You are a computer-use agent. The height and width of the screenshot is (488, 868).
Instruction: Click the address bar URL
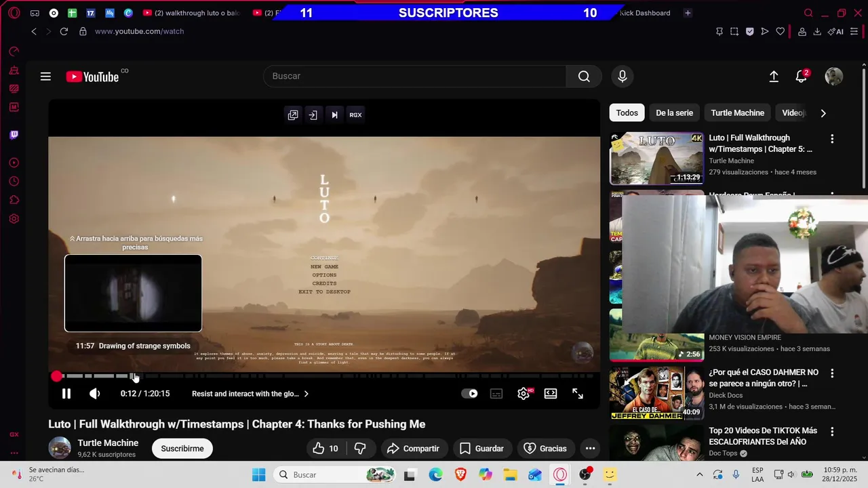point(139,31)
